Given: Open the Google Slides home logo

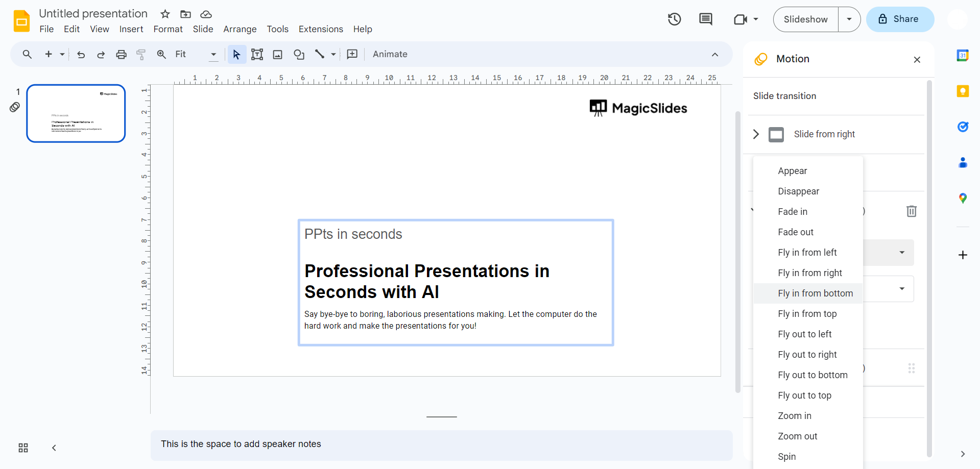Looking at the screenshot, I should point(21,21).
